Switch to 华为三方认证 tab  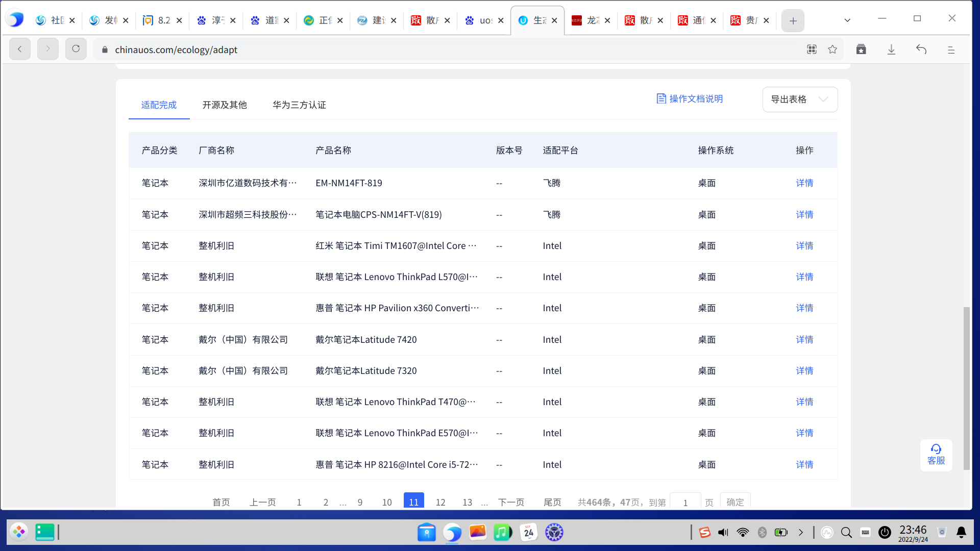299,105
